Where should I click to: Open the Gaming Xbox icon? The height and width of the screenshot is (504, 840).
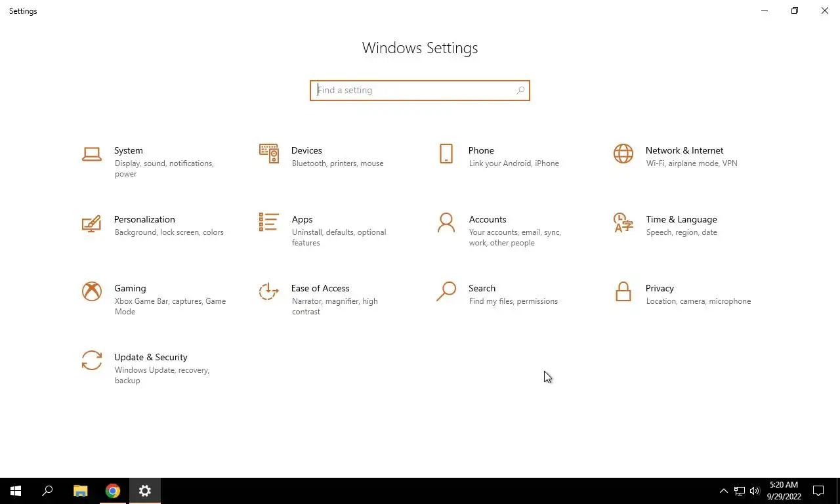coord(92,291)
